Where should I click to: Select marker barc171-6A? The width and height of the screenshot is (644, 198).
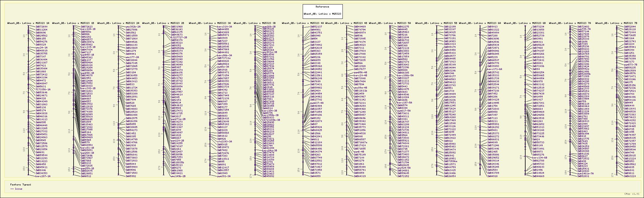tap(494, 69)
